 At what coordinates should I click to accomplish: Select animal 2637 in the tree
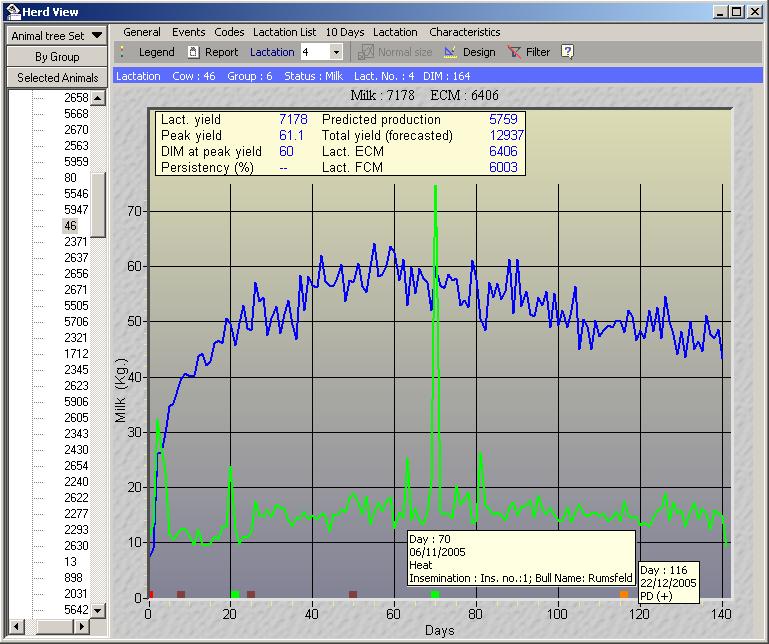click(76, 258)
